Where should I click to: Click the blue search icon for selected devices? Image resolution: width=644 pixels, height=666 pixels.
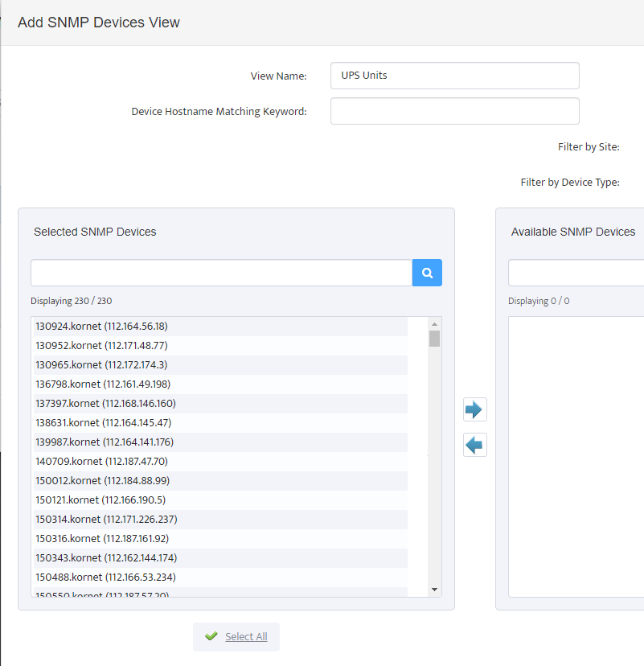pos(427,273)
